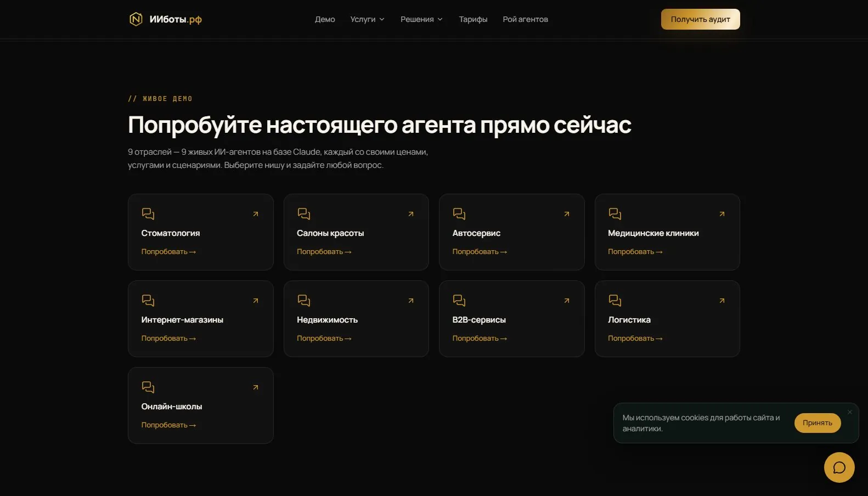
Task: Click Попробовать link under Недвижимость
Action: (x=324, y=339)
